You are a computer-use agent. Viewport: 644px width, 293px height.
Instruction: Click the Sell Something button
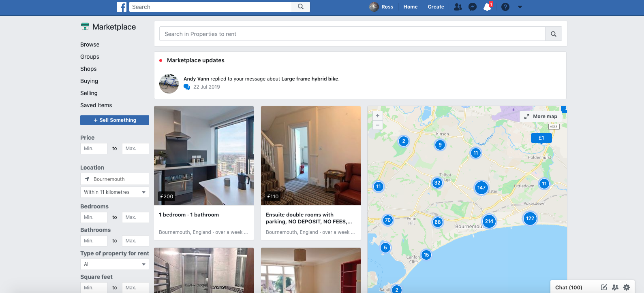pos(115,120)
